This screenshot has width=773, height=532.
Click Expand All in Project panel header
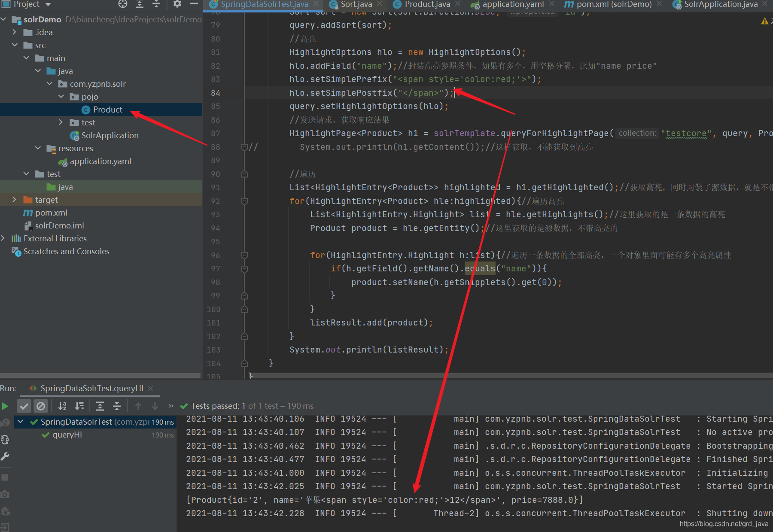[140, 4]
